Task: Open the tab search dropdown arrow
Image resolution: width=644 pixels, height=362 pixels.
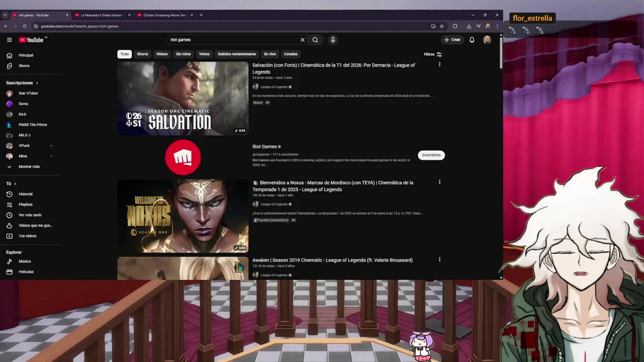Action: 5,15
